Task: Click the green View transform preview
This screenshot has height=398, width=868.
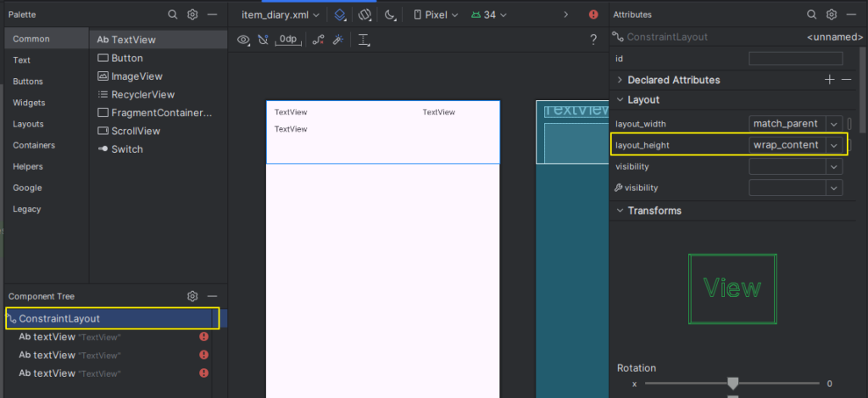Action: click(732, 289)
